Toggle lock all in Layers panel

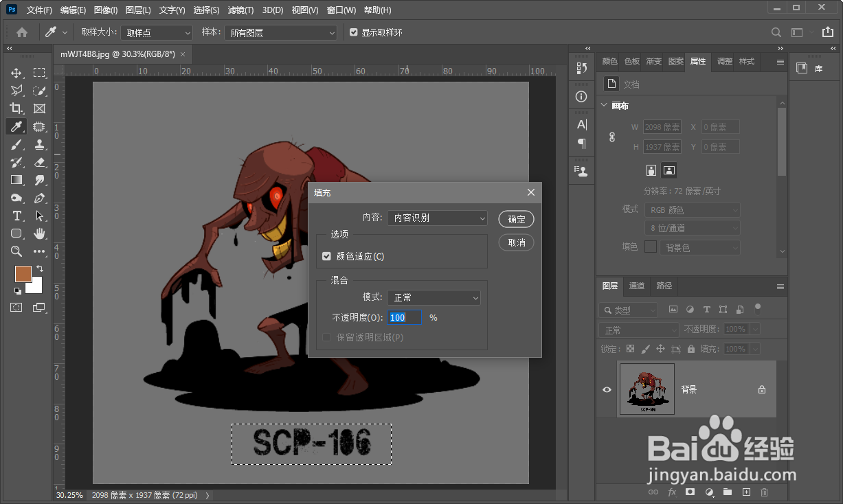click(691, 349)
